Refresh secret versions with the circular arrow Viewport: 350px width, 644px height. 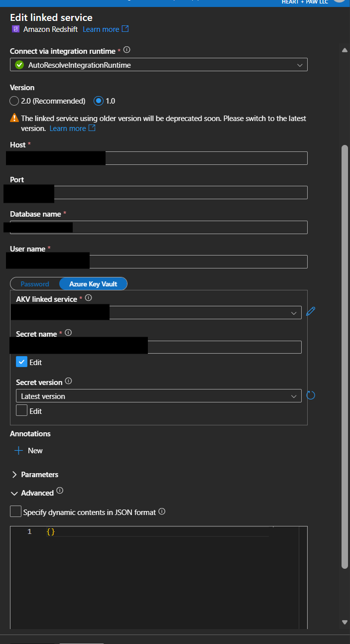[311, 395]
